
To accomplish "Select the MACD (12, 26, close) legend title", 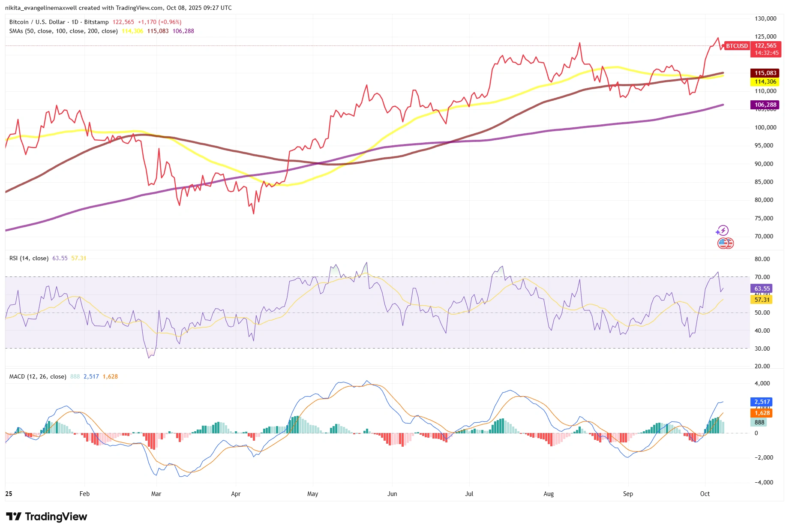I will click(38, 376).
